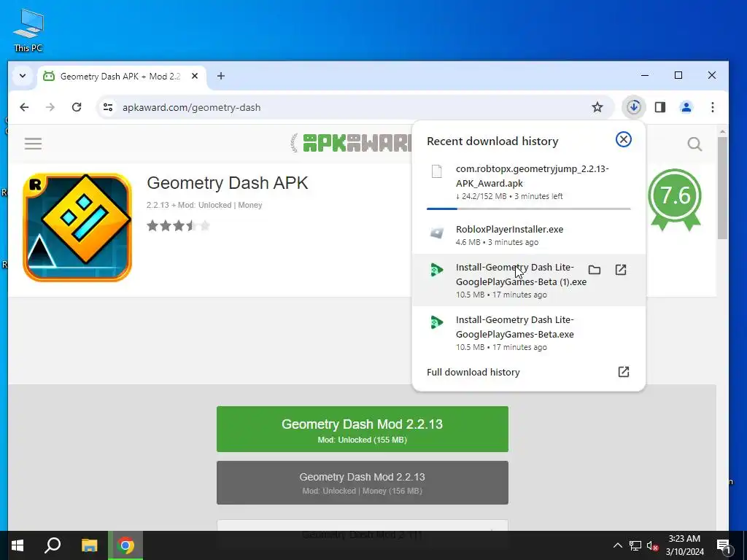Click Google Play Games icon of Beta (1).exe
Viewport: 747px width, 560px height.
pyautogui.click(x=436, y=270)
